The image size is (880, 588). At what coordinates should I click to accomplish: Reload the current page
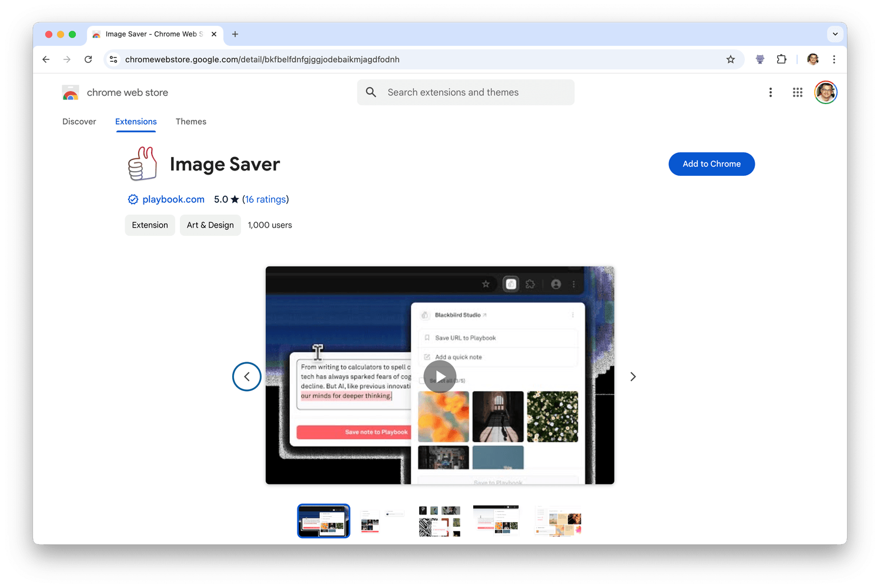[88, 59]
